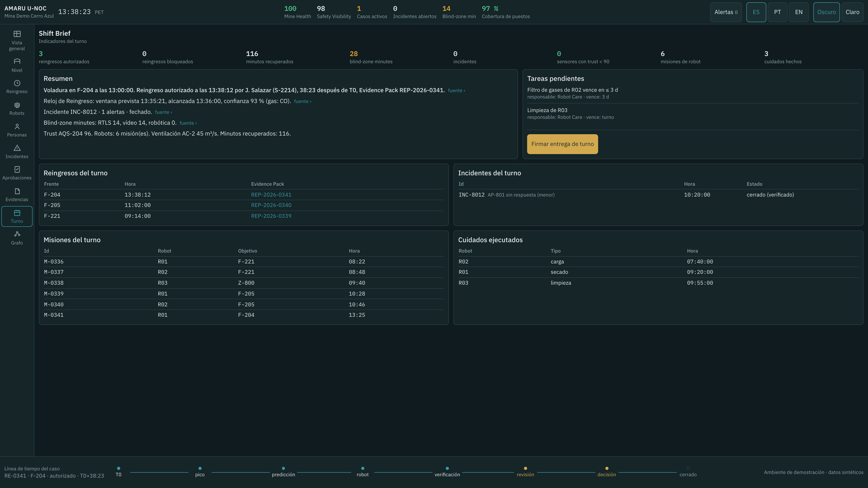The height and width of the screenshot is (488, 868).
Task: Switch language to PT
Action: coord(777,12)
